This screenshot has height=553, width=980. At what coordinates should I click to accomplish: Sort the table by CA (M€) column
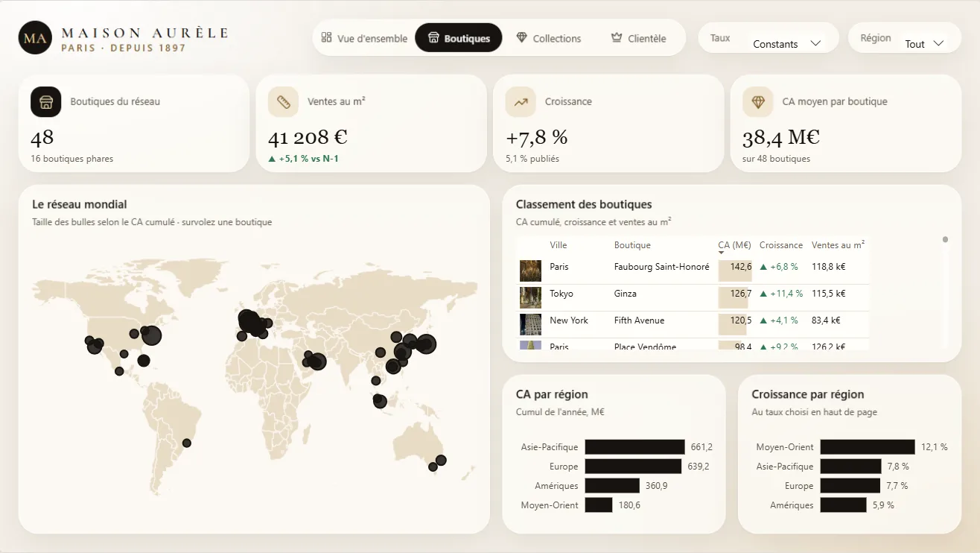coord(734,245)
